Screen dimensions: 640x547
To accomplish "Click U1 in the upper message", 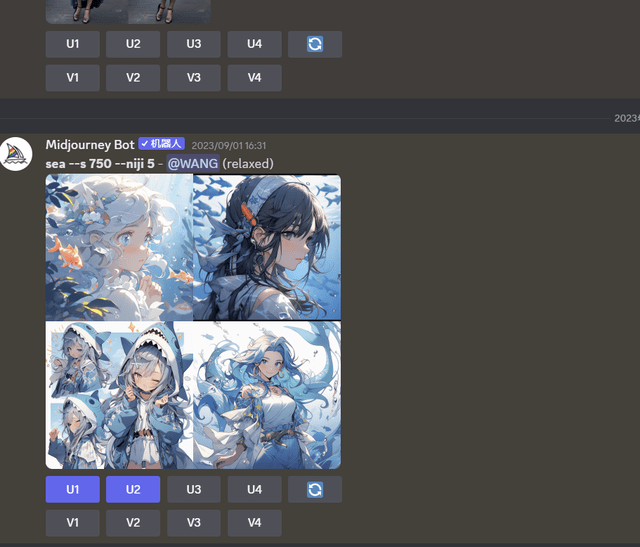I will pyautogui.click(x=73, y=44).
